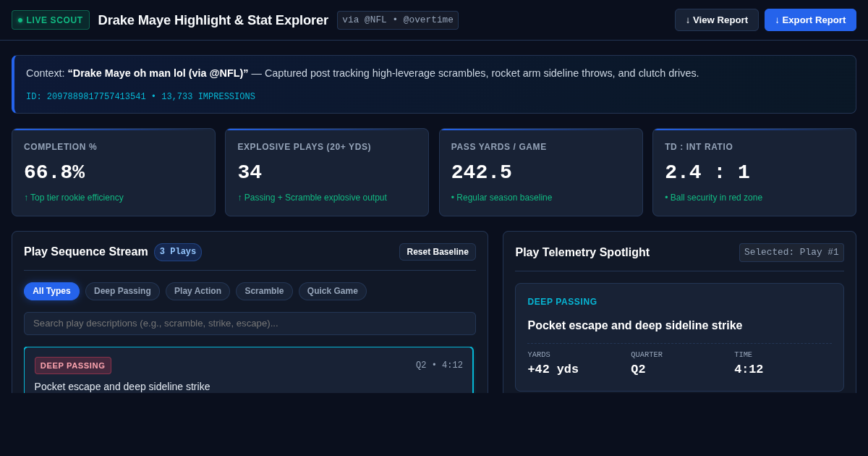Filter by Play Action plays
Image resolution: width=868 pixels, height=456 pixels.
(197, 291)
